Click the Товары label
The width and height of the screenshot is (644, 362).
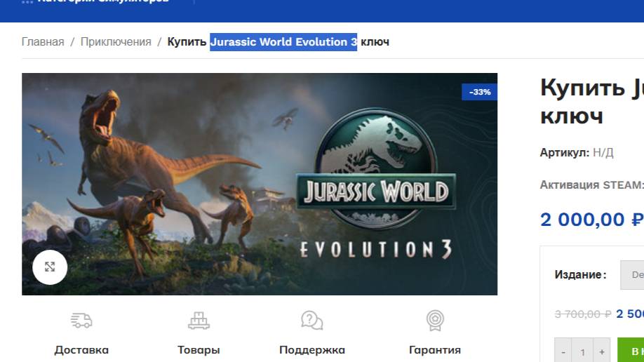[199, 350]
